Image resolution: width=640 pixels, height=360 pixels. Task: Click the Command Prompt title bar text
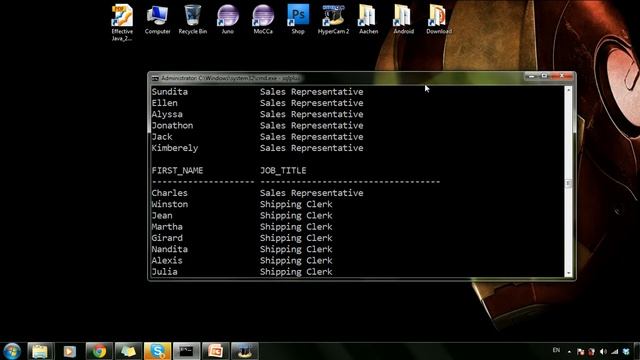(231, 78)
